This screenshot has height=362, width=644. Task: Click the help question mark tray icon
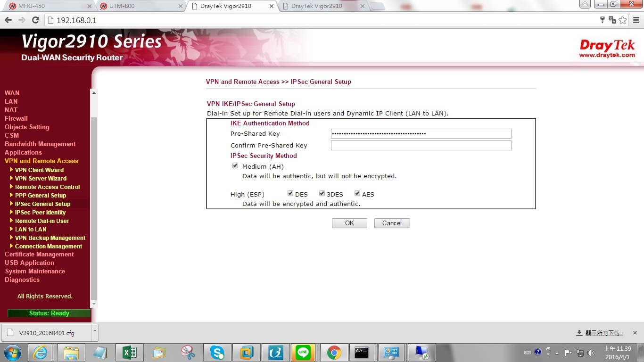538,352
